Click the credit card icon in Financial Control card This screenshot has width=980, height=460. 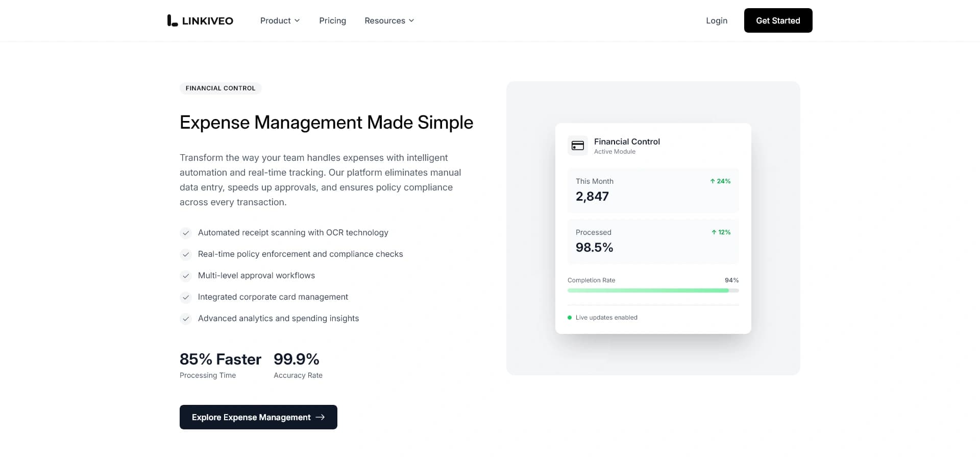[x=578, y=146]
